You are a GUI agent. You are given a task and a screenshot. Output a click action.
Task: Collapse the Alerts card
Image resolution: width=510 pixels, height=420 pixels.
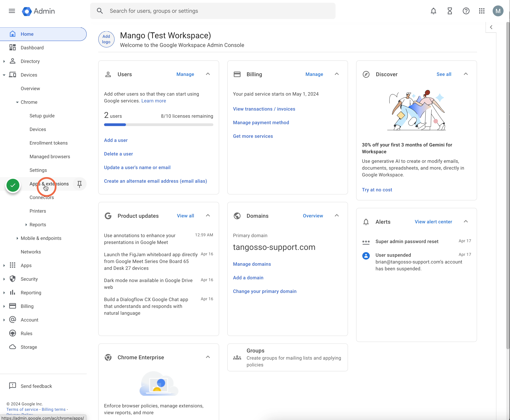point(466,222)
